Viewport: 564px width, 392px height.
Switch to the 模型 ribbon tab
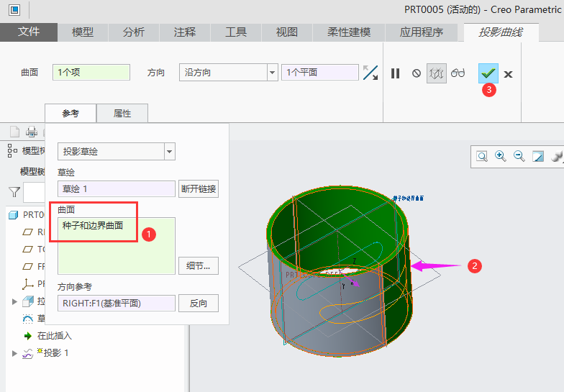pos(83,32)
